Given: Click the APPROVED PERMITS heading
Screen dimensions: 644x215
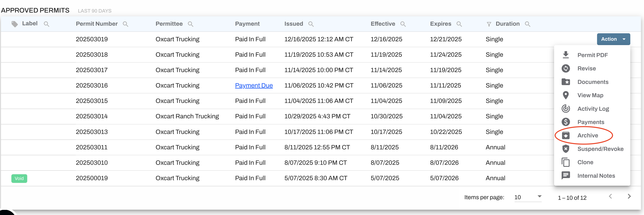Looking at the screenshot, I should point(35,10).
